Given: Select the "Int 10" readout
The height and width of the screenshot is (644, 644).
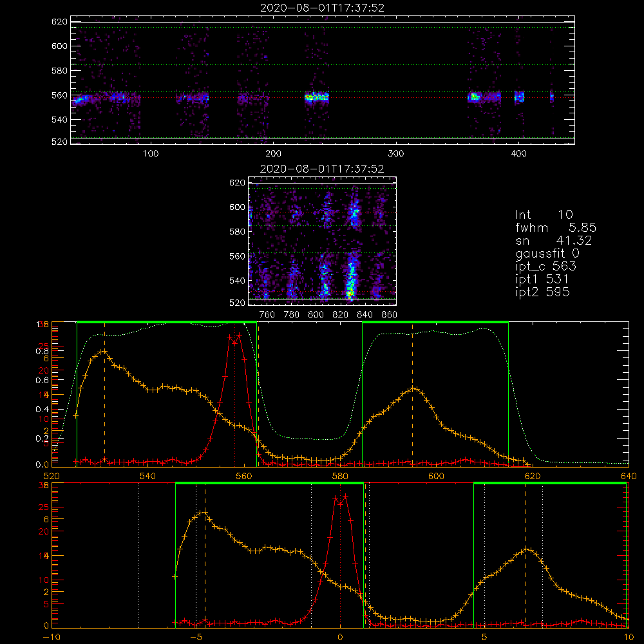Looking at the screenshot, I should pyautogui.click(x=544, y=215).
